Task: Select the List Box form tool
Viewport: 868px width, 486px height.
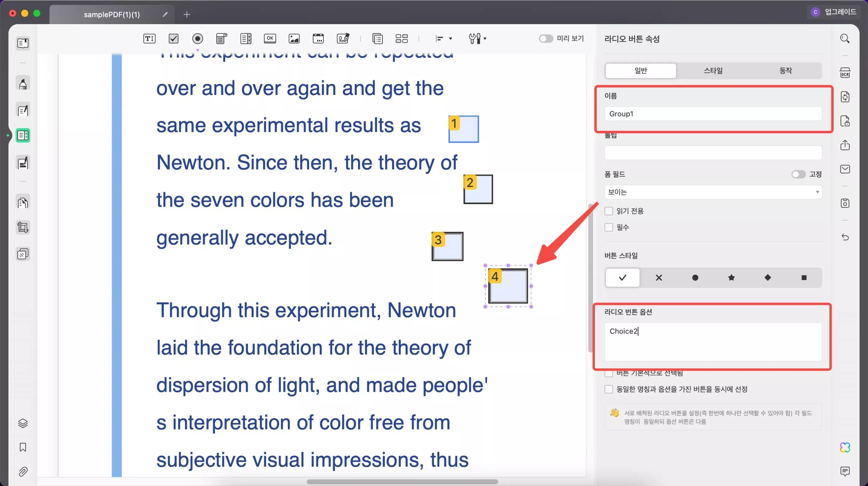Action: pyautogui.click(x=246, y=39)
